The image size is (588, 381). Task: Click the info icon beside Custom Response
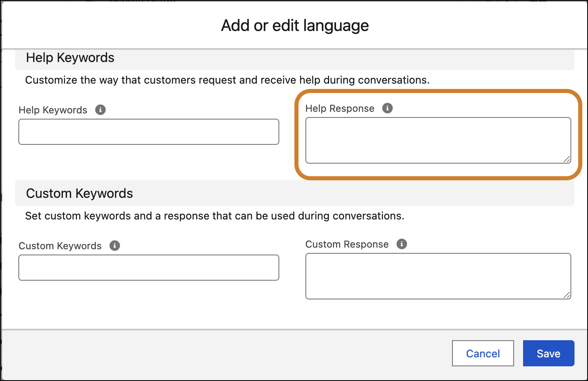(402, 244)
